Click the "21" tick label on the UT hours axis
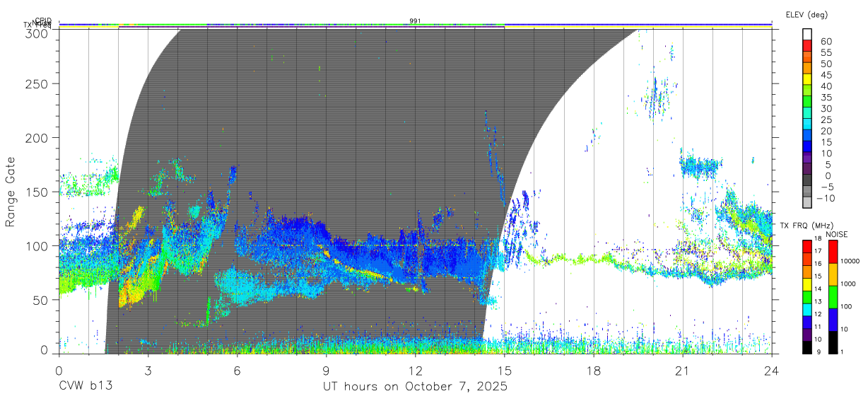 pyautogui.click(x=683, y=370)
